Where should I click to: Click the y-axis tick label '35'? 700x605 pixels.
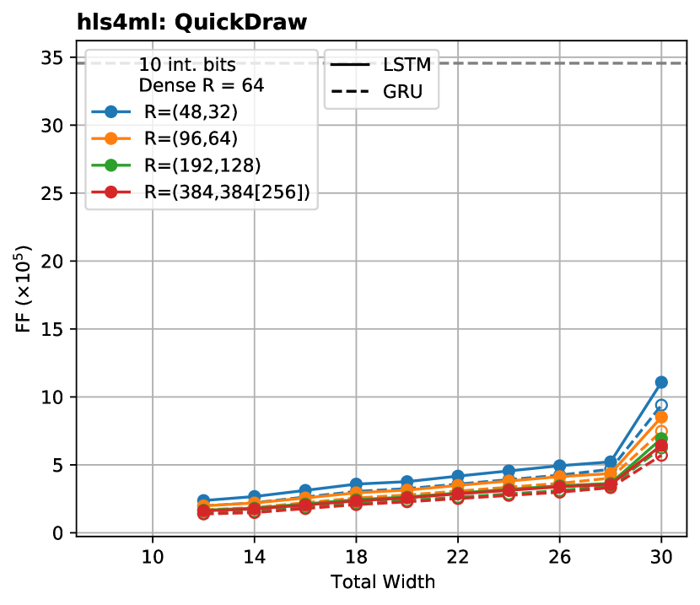tap(52, 58)
